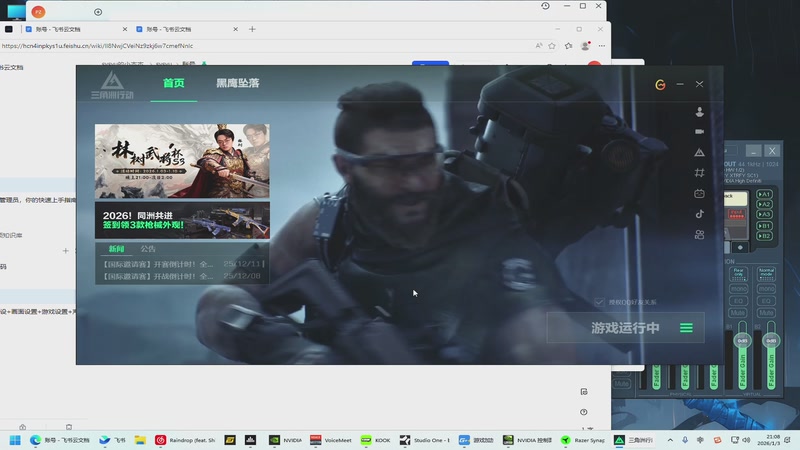This screenshot has width=800, height=450.
Task: Click the triangle logo icon in launcher sidebar
Action: (699, 152)
